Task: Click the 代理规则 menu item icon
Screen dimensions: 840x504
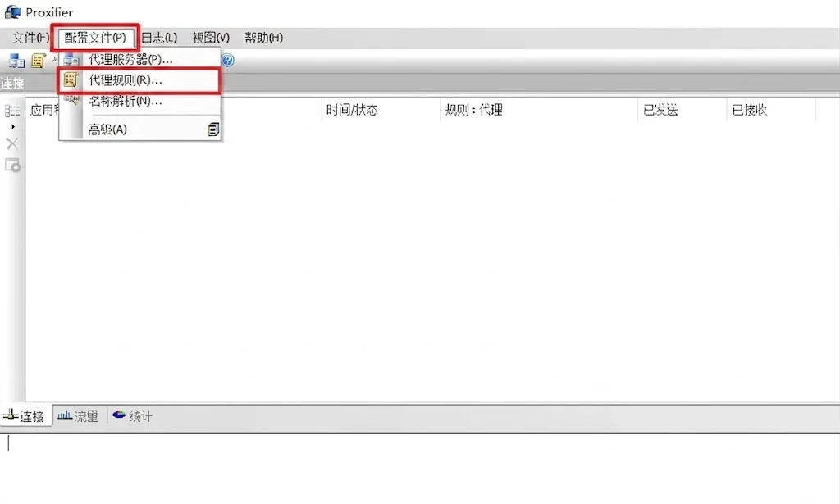Action: pyautogui.click(x=71, y=80)
